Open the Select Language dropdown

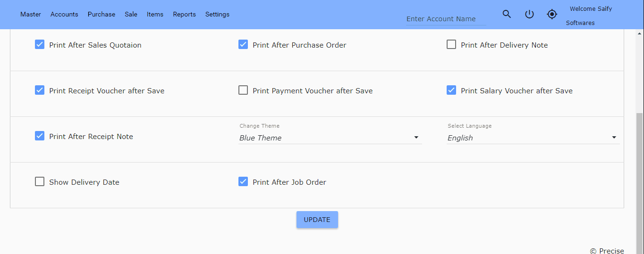pos(533,138)
